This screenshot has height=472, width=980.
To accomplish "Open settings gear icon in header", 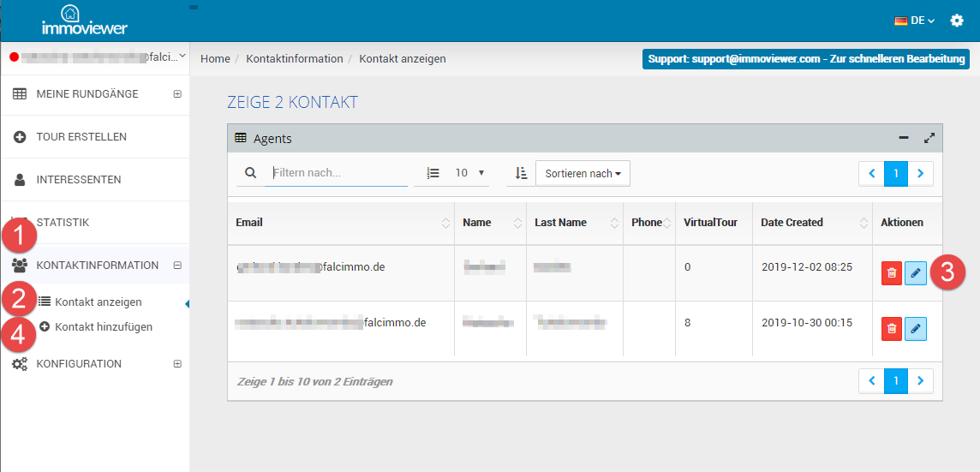I will [x=957, y=21].
